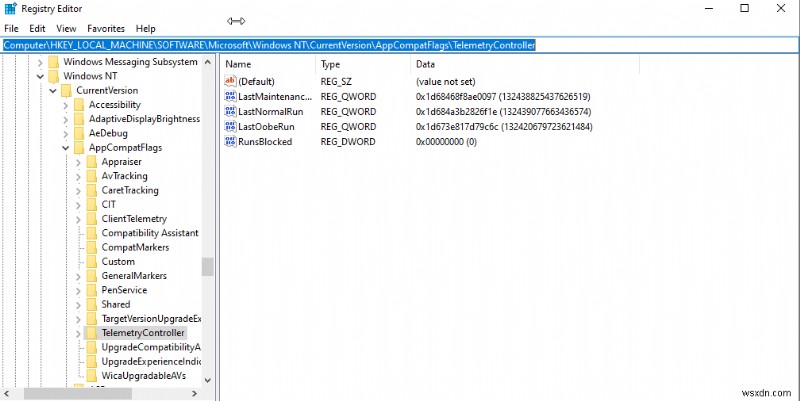Select the (Default) string value icon
Image resolution: width=800 pixels, height=401 pixels.
pos(230,81)
